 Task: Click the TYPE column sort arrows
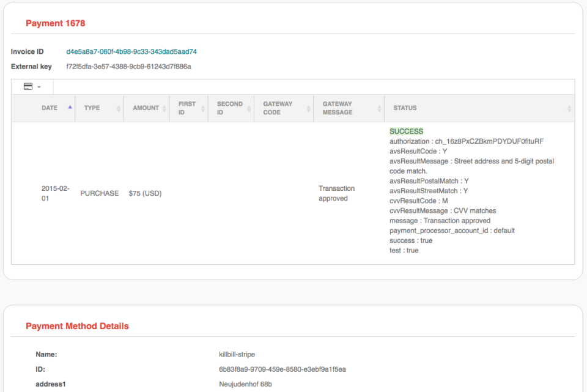(x=119, y=108)
